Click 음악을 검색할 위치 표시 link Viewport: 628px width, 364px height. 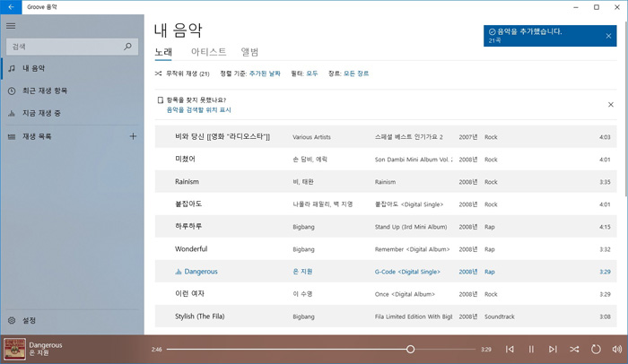[x=198, y=110]
